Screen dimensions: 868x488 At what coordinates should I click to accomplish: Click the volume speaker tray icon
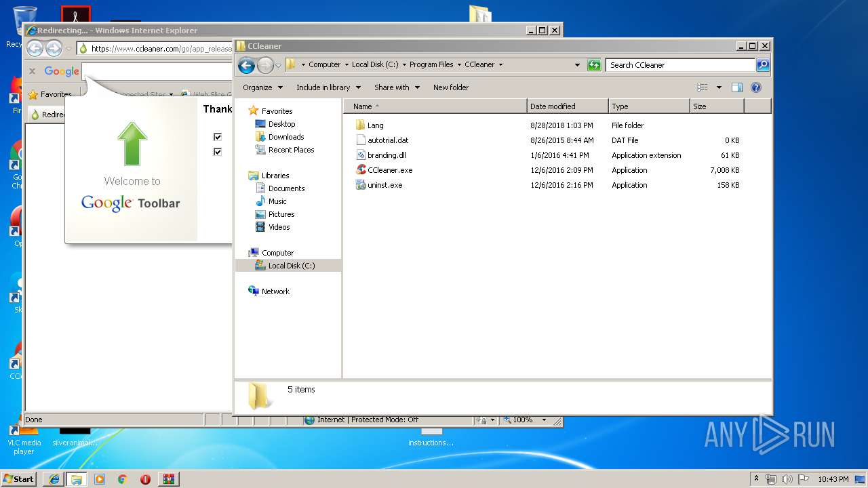787,479
